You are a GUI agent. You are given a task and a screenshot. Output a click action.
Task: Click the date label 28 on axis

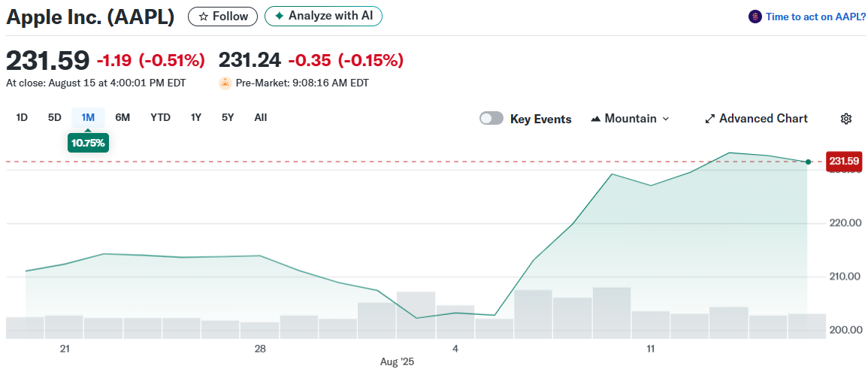coord(260,349)
